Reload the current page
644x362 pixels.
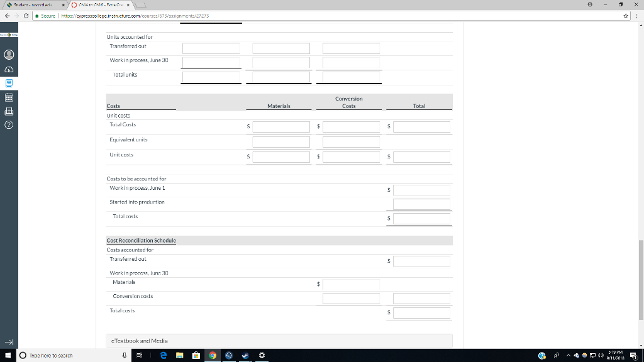(x=26, y=16)
